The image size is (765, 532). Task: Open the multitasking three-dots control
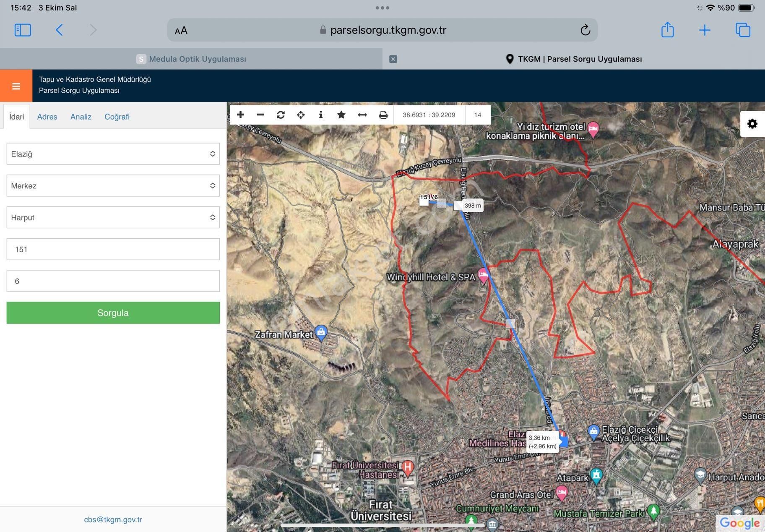tap(382, 8)
